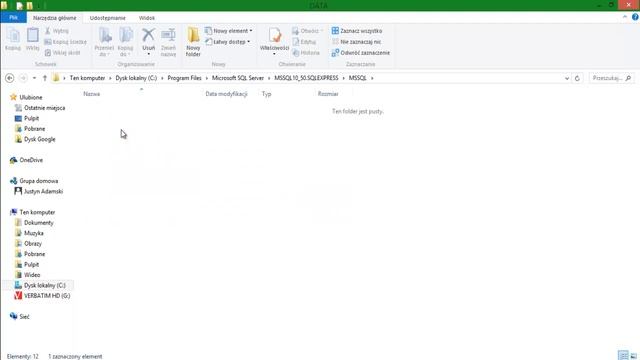
Task: Sort by the Nazwa column header
Action: [92, 94]
